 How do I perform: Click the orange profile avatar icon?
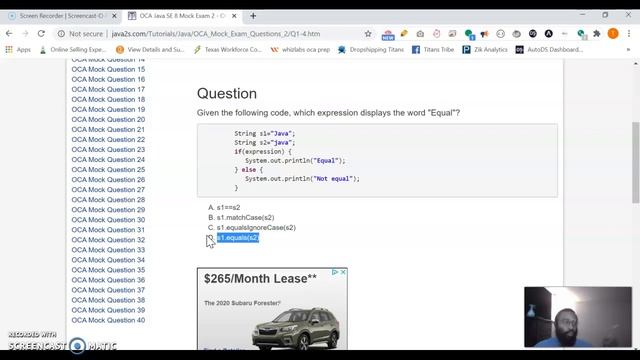pos(613,33)
